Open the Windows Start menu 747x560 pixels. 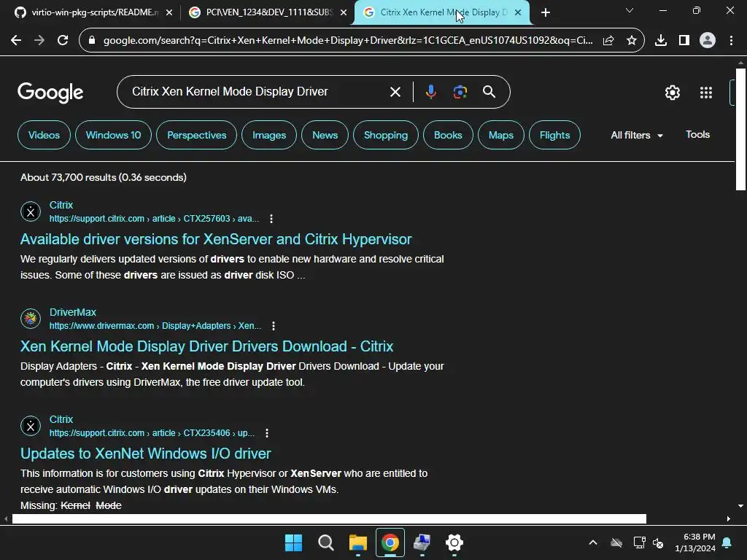(293, 542)
